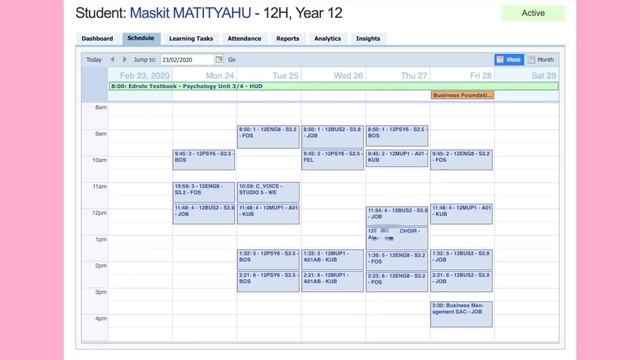Open Tuesday 11:48 12MUP1 KUB class
The image size is (640, 360).
[x=268, y=214]
